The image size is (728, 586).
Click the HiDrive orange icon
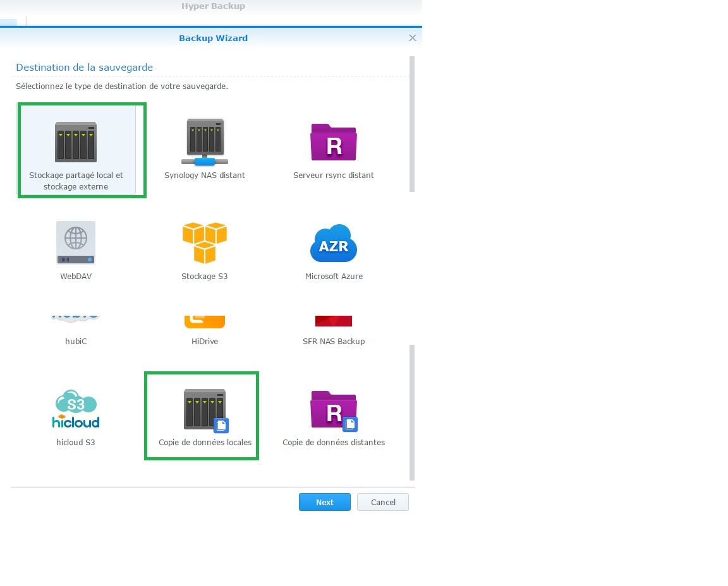pyautogui.click(x=205, y=321)
